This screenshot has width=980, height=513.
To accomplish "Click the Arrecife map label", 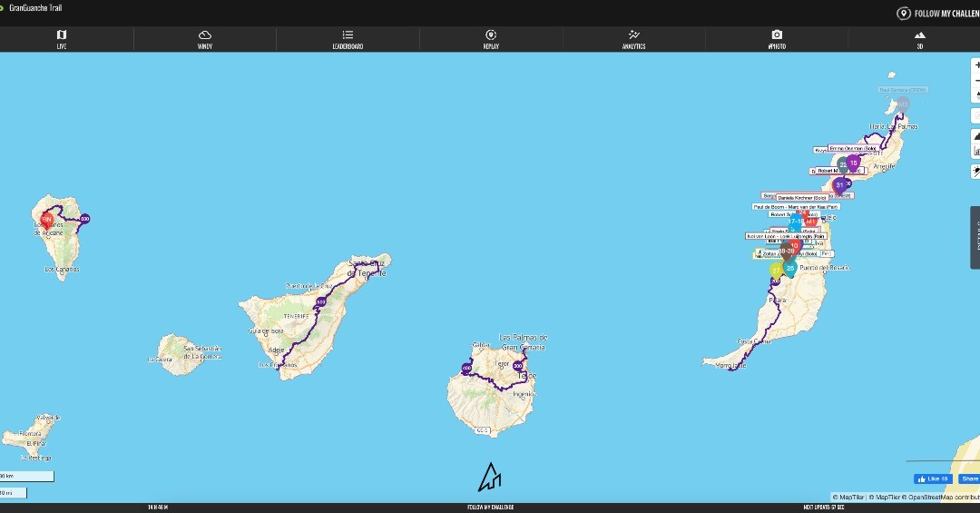I will click(884, 166).
